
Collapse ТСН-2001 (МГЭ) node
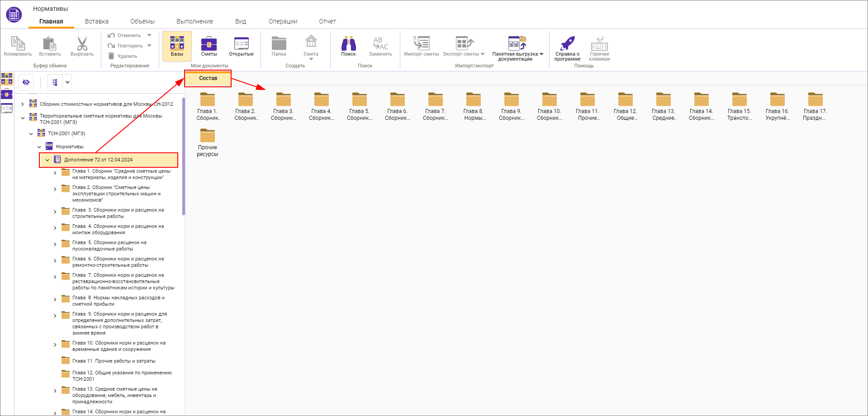31,134
